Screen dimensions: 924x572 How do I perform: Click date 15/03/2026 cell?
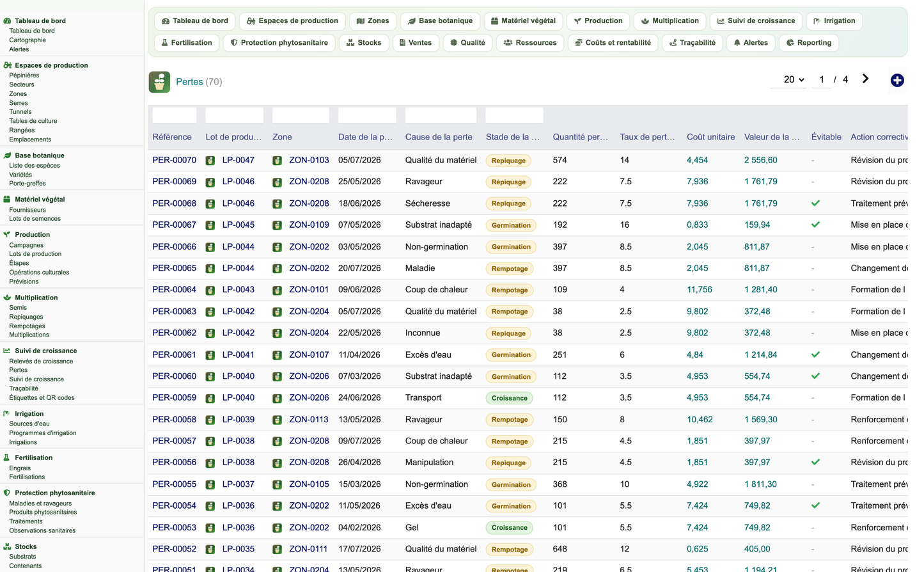[359, 484]
